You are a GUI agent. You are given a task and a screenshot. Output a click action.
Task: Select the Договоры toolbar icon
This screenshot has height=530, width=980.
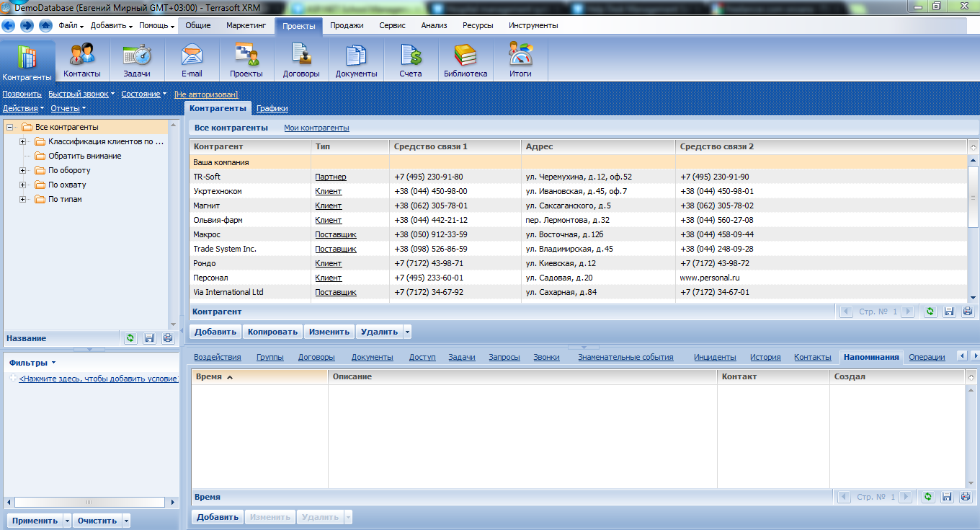click(x=300, y=59)
